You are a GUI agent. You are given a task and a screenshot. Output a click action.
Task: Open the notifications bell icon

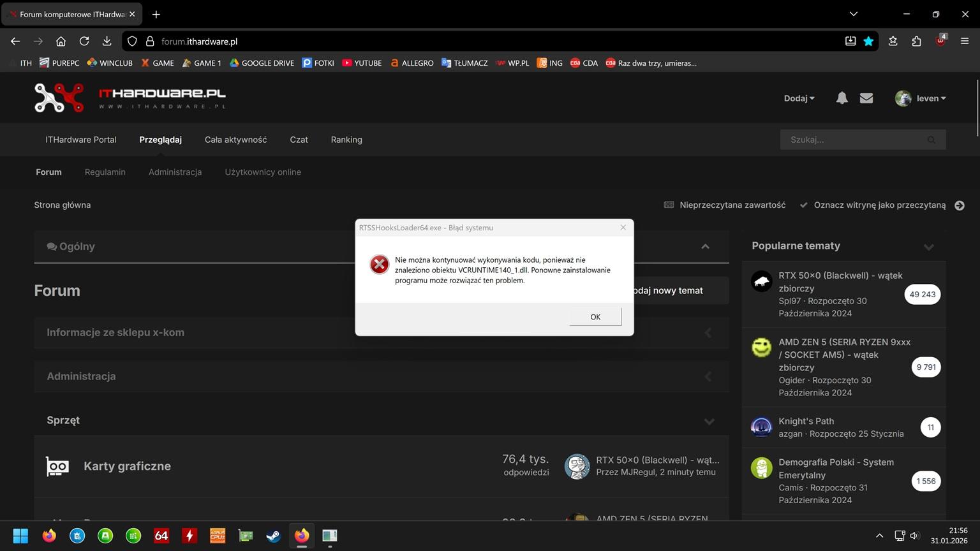(842, 98)
